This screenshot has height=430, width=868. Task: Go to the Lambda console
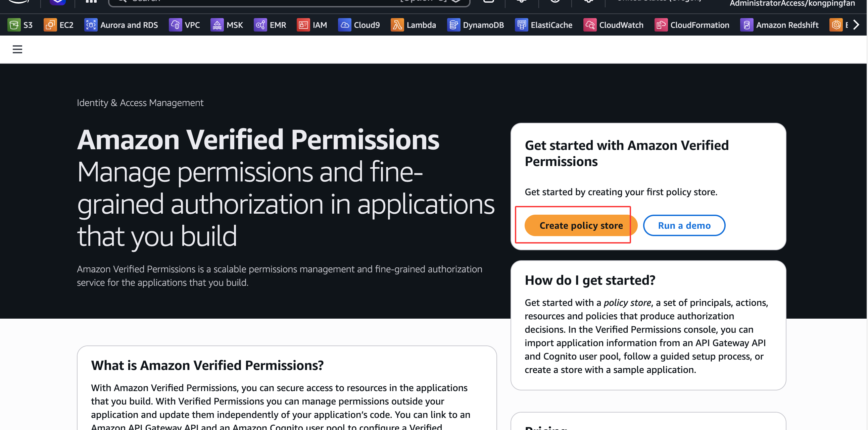tap(414, 25)
